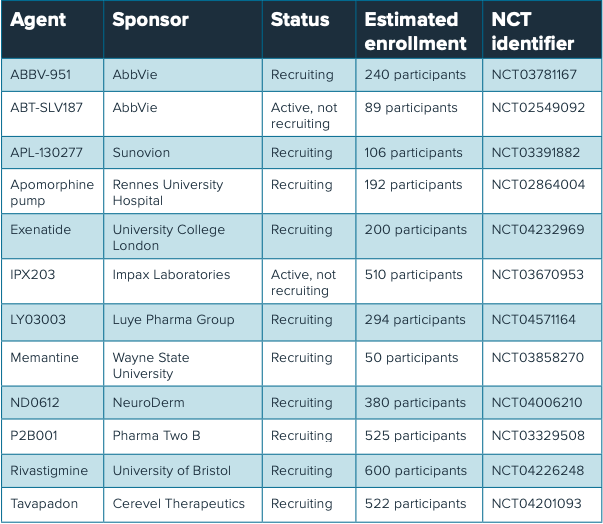Open identifier NCT03858270 for Memantine
The image size is (603, 524).
click(x=538, y=358)
